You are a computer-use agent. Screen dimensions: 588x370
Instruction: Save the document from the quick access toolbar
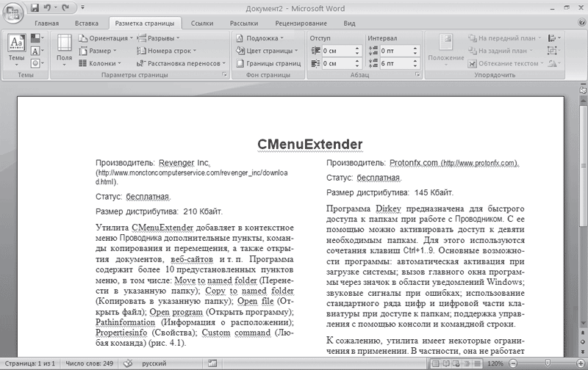point(35,8)
